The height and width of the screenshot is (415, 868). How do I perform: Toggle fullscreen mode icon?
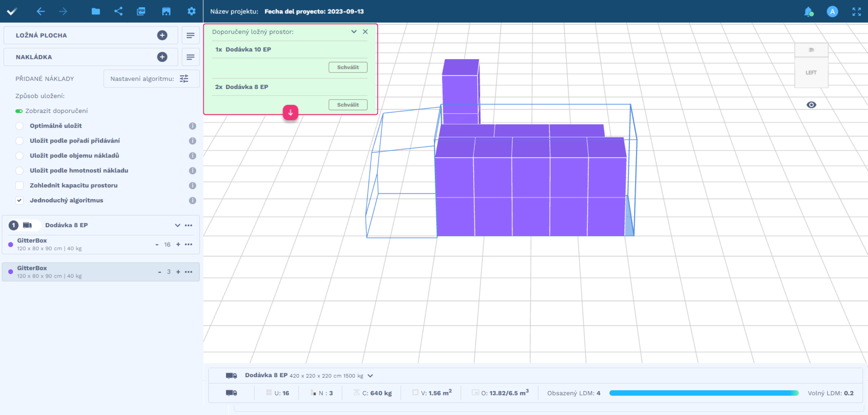tap(856, 12)
